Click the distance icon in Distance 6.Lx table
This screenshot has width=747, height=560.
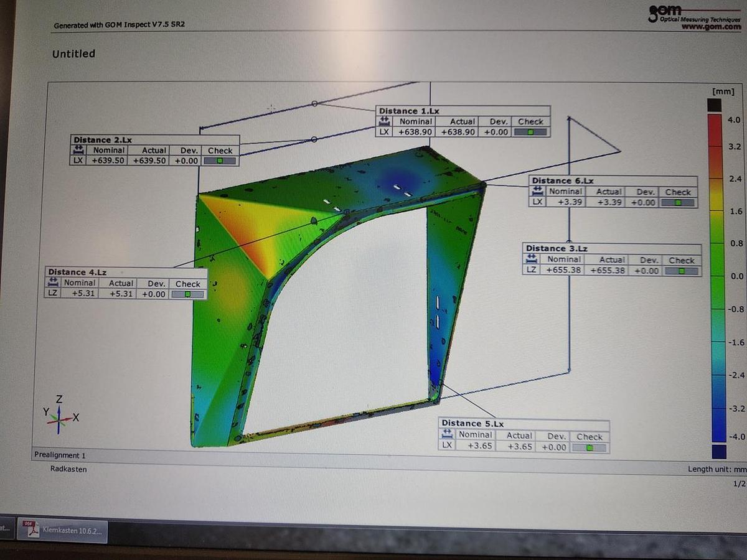[537, 192]
